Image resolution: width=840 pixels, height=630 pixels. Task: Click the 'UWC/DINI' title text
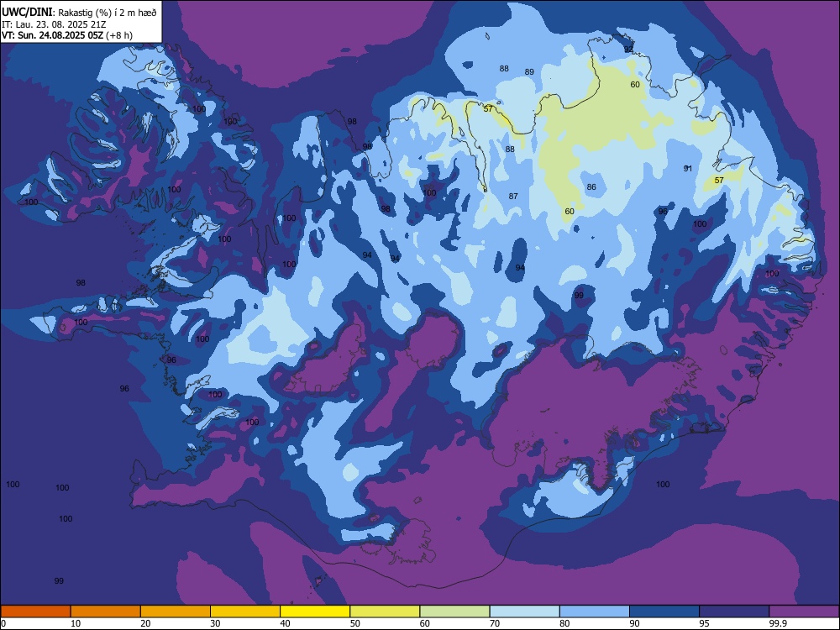27,11
